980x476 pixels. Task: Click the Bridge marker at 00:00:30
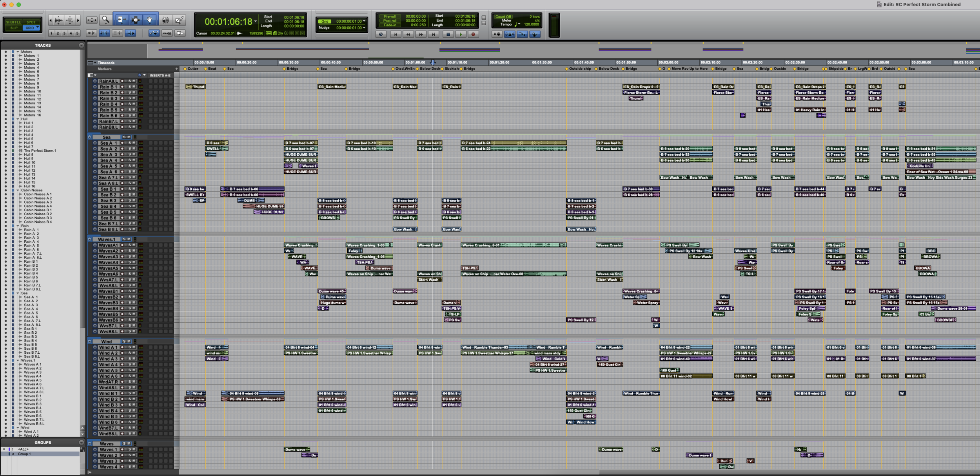coord(285,69)
